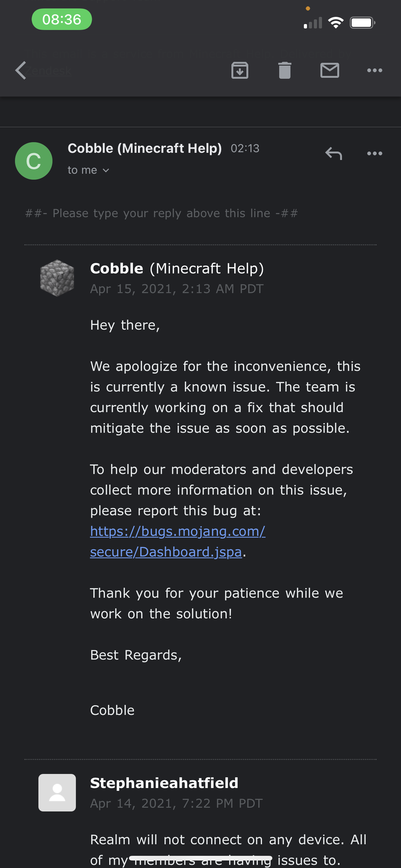The height and width of the screenshot is (868, 401).
Task: Reply to Cobble's message
Action: tap(333, 154)
